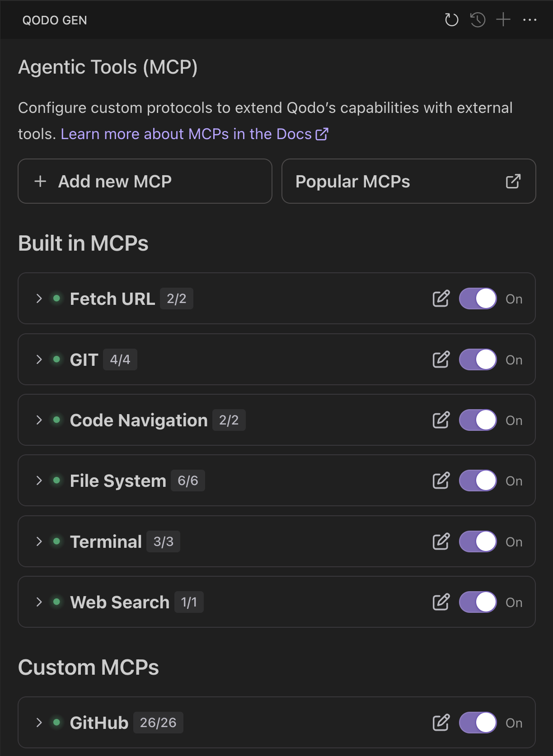The width and height of the screenshot is (553, 756).
Task: Disable the Fetch URL toggle
Action: [x=478, y=299]
